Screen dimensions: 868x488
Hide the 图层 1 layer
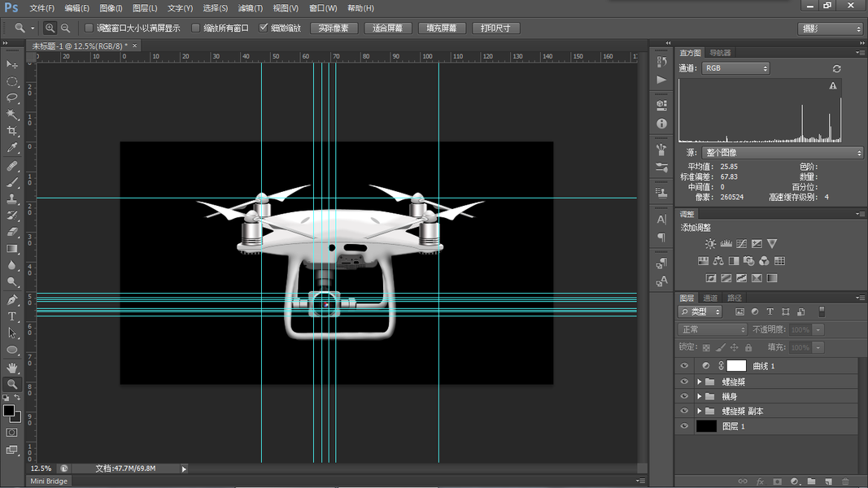684,426
